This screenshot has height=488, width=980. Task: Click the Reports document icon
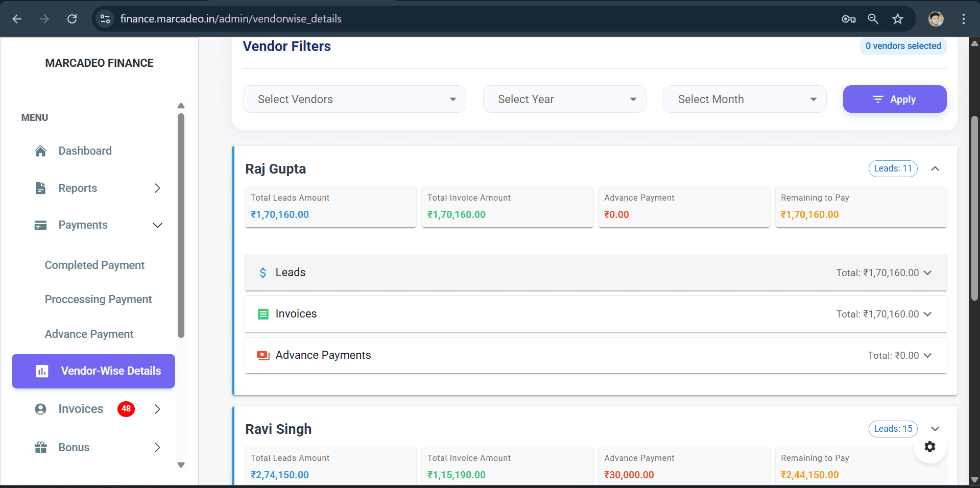[40, 188]
